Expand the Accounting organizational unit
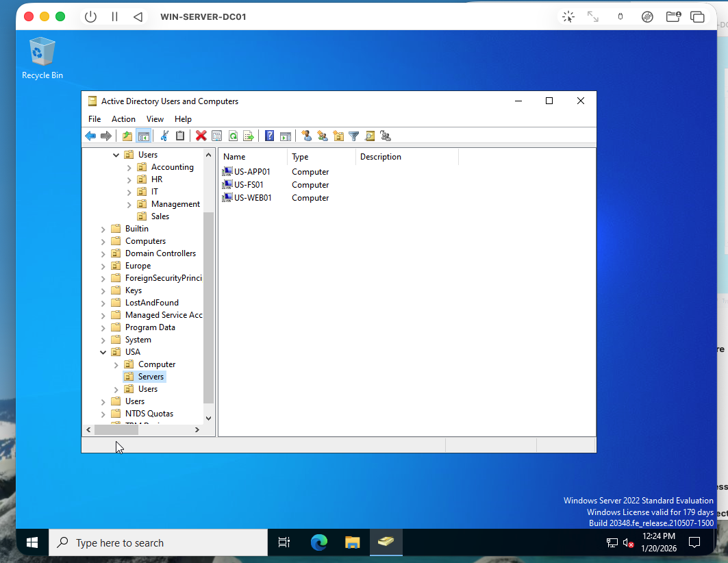The width and height of the screenshot is (728, 563). pos(128,166)
